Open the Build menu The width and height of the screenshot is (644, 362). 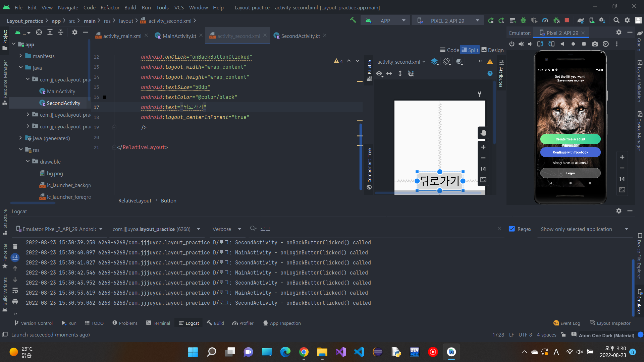coord(130,7)
